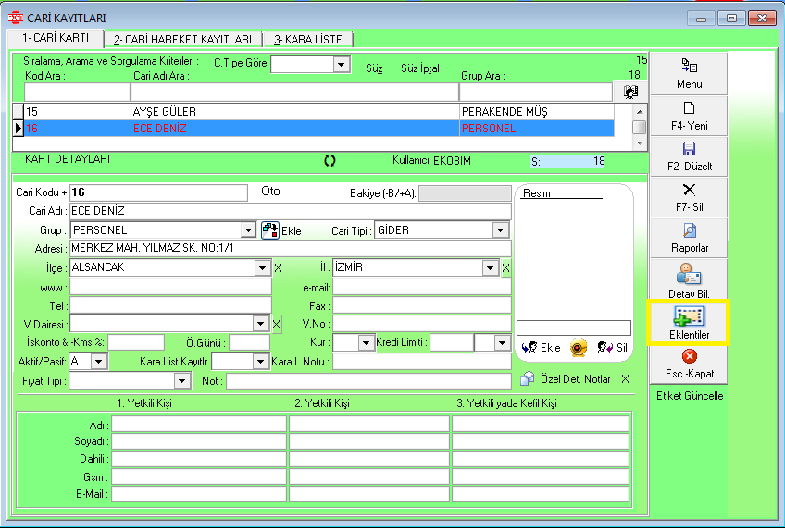785x532 pixels.
Task: Click Süz İptal to cancel filter
Action: click(420, 68)
